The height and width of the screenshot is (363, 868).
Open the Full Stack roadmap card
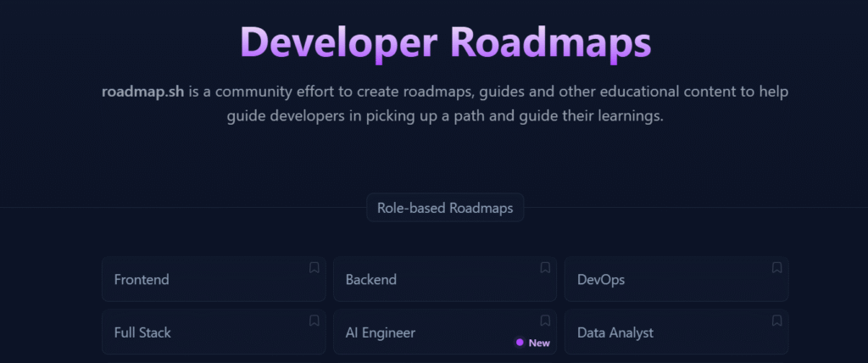214,332
